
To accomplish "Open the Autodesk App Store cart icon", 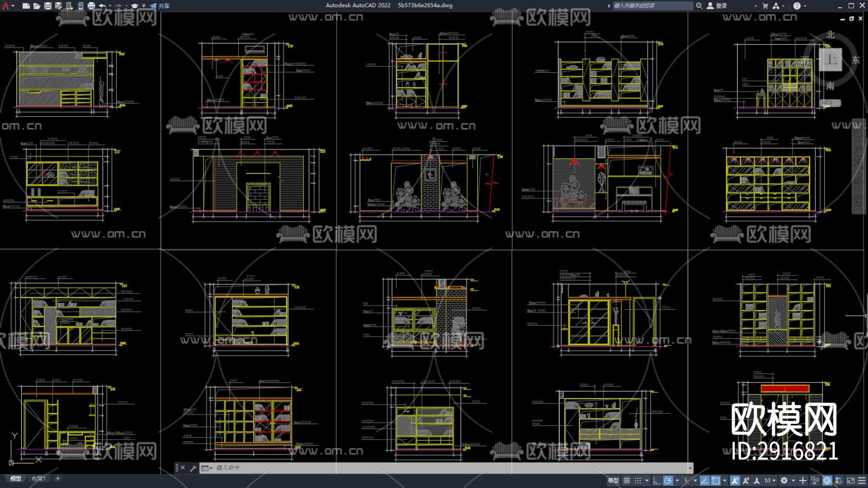I will tap(765, 6).
